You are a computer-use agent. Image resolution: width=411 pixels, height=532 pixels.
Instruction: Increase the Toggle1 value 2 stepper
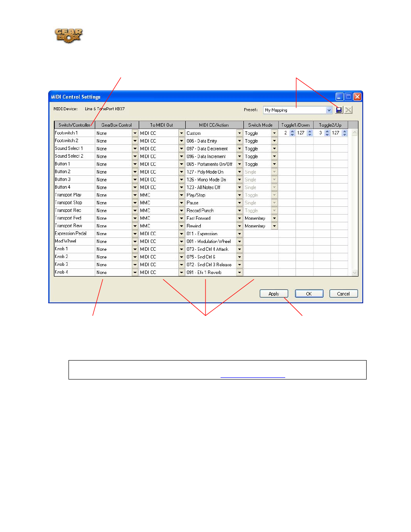pos(293,131)
